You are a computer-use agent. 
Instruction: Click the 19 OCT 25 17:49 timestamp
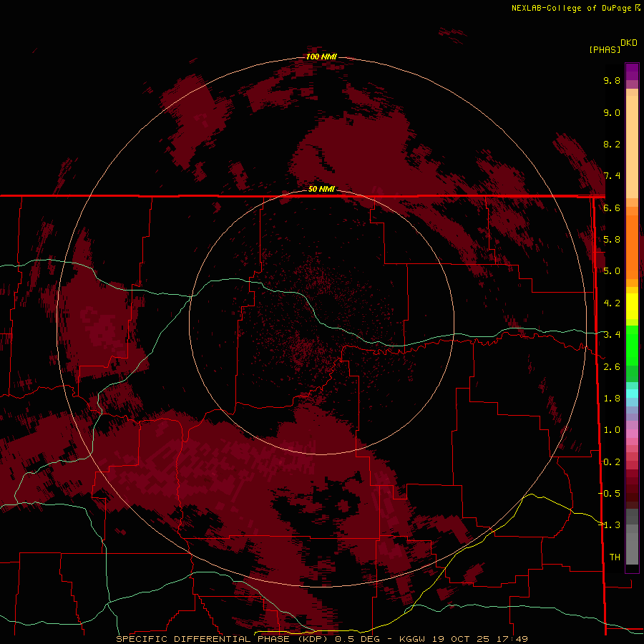click(482, 639)
